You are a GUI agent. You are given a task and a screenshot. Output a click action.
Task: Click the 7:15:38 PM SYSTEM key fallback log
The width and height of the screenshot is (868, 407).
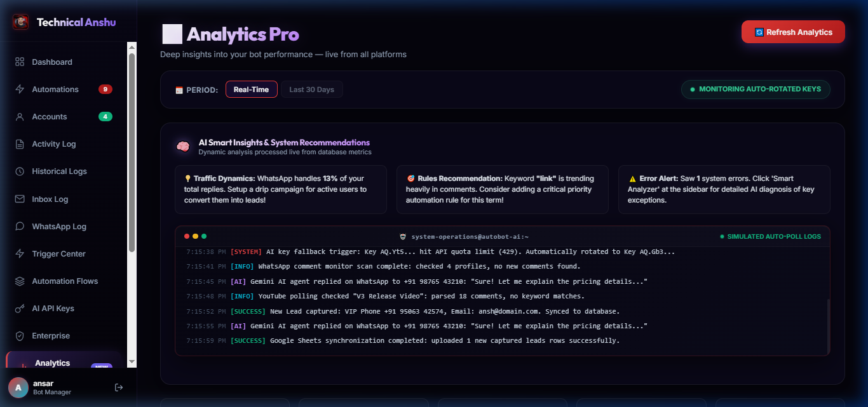point(431,252)
